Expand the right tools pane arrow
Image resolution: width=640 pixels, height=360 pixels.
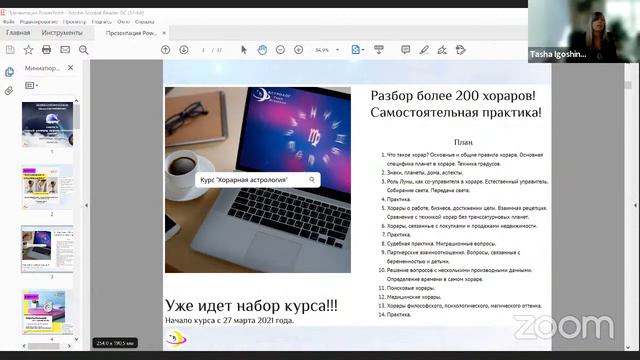coord(635,205)
